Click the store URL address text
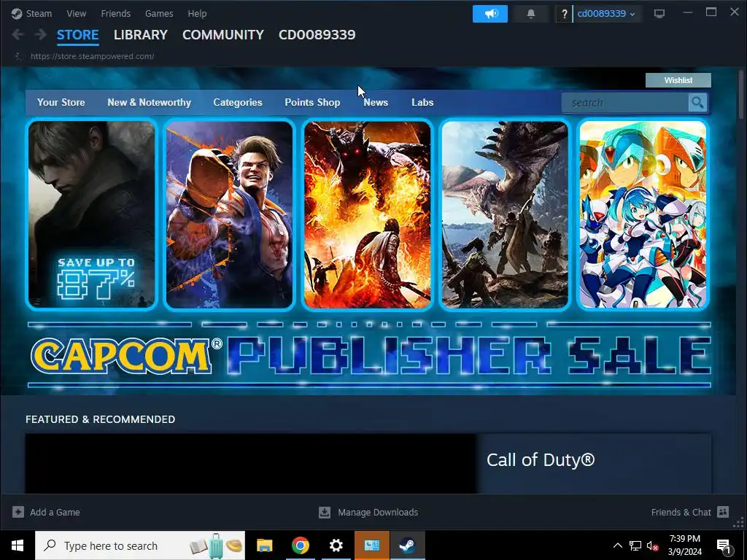 tap(92, 56)
